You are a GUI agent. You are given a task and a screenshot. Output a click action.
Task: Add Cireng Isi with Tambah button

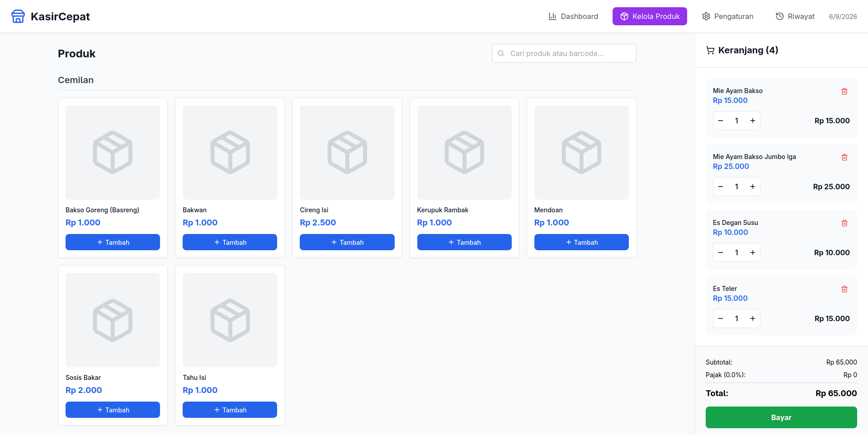pyautogui.click(x=347, y=242)
